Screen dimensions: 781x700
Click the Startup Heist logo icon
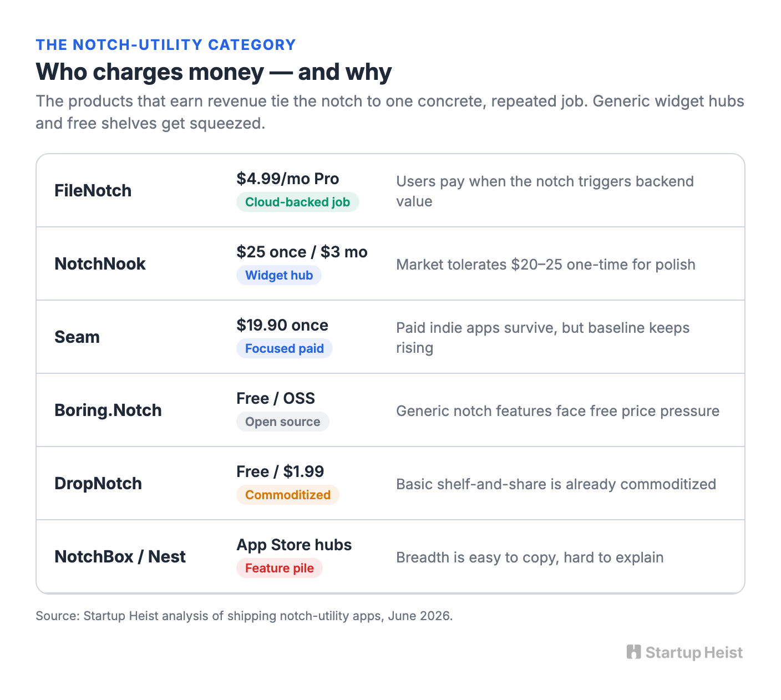click(633, 652)
